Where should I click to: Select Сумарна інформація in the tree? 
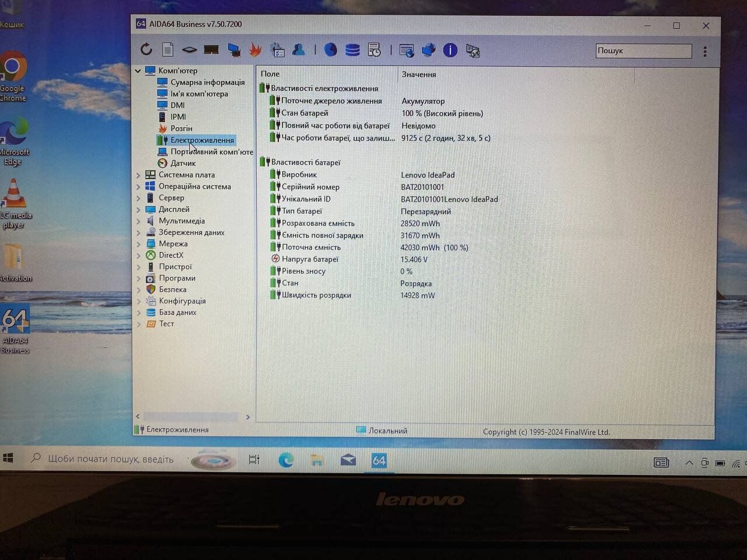click(x=207, y=82)
